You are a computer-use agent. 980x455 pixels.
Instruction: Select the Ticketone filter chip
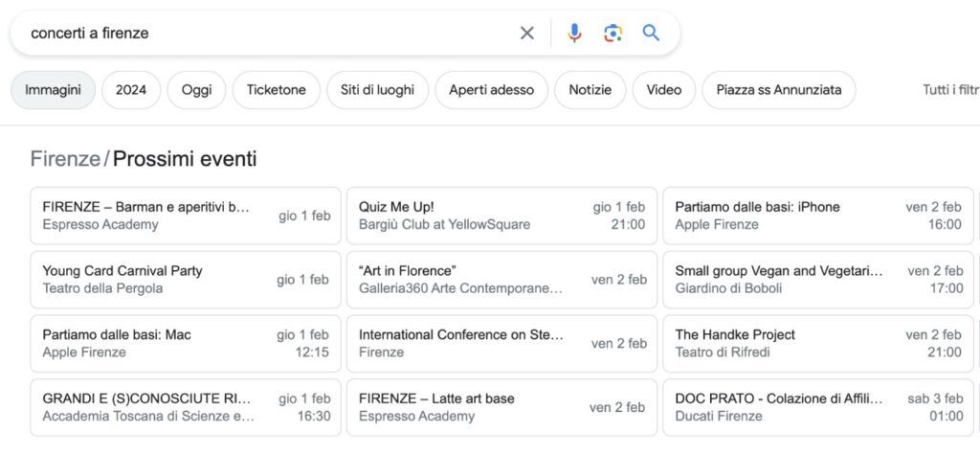coord(277,90)
